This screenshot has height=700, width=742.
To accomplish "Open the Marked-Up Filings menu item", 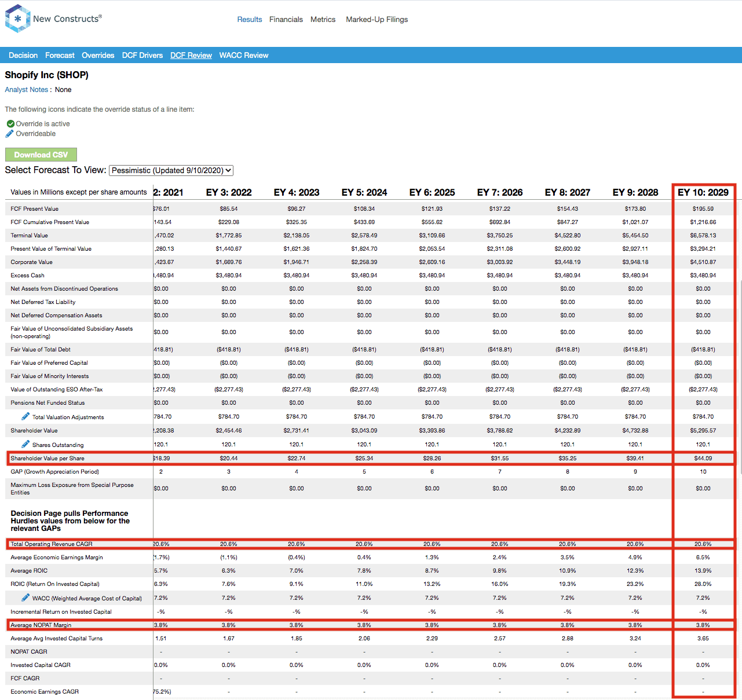I will point(377,20).
